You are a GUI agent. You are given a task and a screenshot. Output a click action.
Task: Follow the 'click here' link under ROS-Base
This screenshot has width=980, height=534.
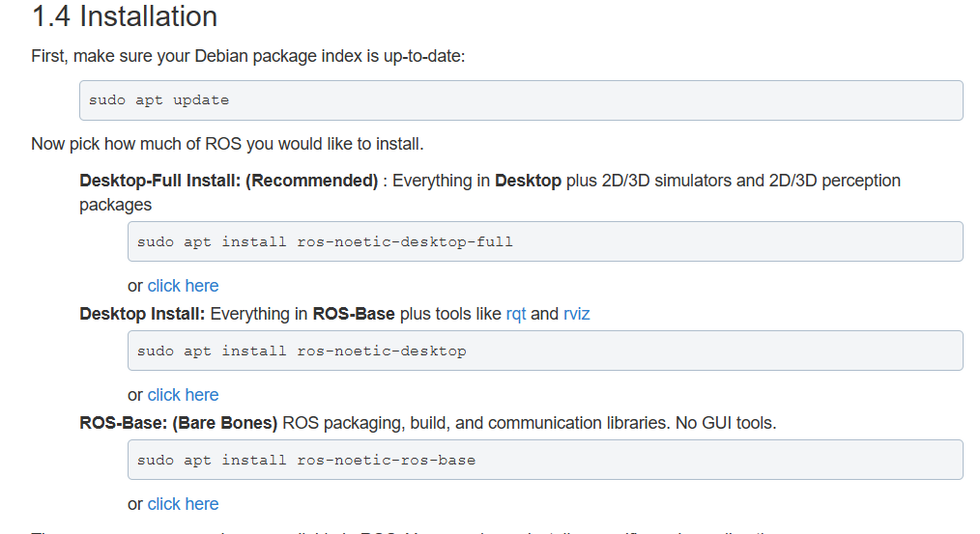point(183,504)
